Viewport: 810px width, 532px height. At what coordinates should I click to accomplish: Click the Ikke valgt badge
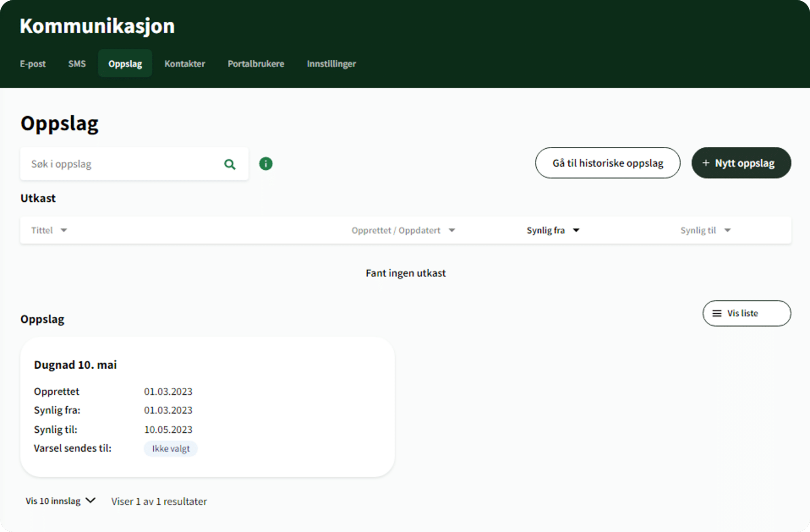[x=171, y=449]
